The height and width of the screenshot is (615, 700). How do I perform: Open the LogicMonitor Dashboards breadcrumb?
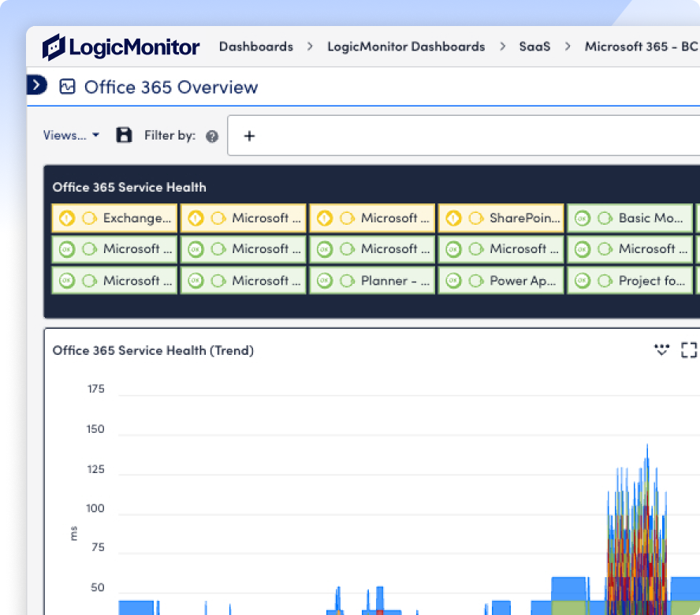[x=406, y=47]
